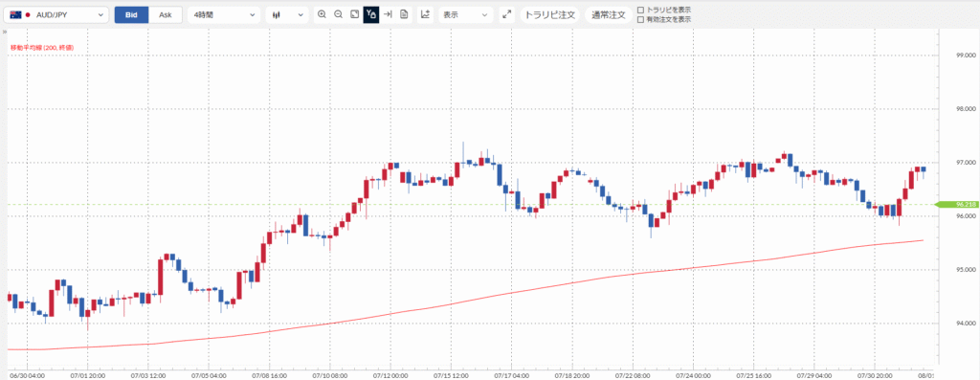Toggle the Y-axis lock icon
Image resolution: width=980 pixels, height=380 pixels.
point(371,14)
